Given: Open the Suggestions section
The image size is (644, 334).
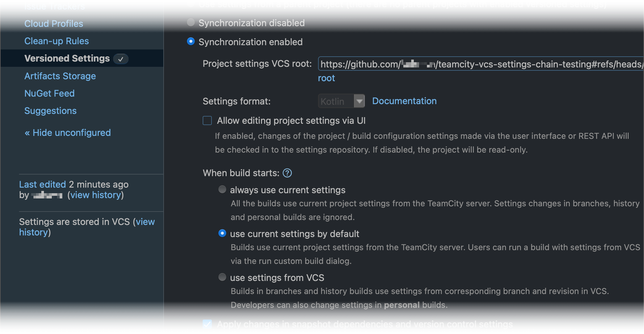Looking at the screenshot, I should coord(50,111).
